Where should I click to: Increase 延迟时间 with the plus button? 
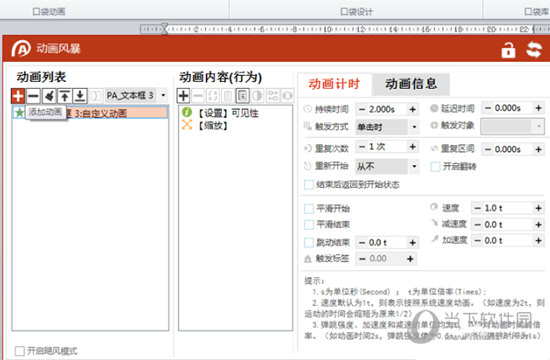click(x=539, y=108)
